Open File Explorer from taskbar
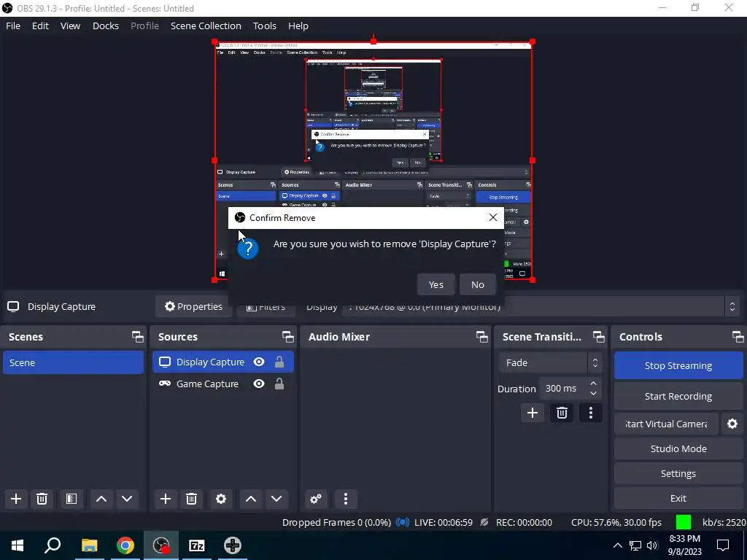Screen dimensions: 747x560 [x=89, y=545]
